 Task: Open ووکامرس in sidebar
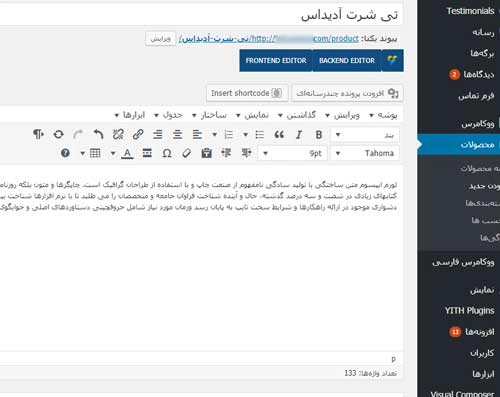(x=478, y=124)
